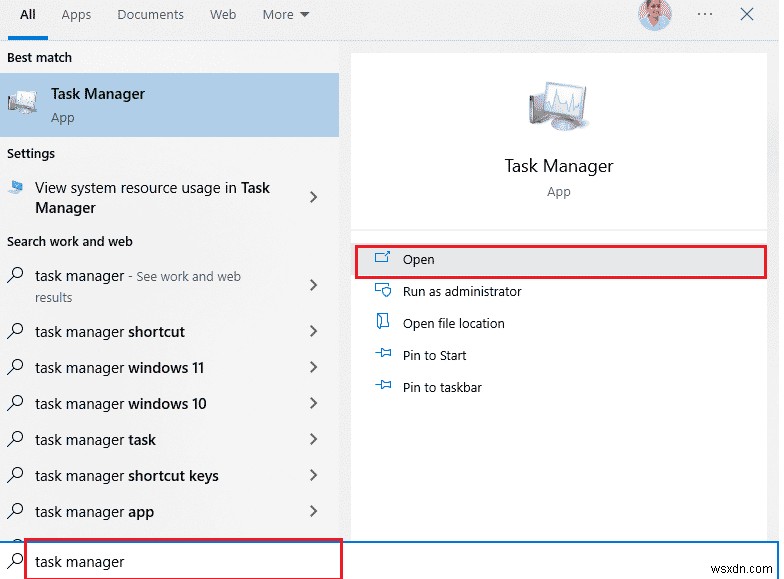Image resolution: width=784 pixels, height=579 pixels.
Task: Click the Open file location folder icon
Action: pyautogui.click(x=382, y=323)
